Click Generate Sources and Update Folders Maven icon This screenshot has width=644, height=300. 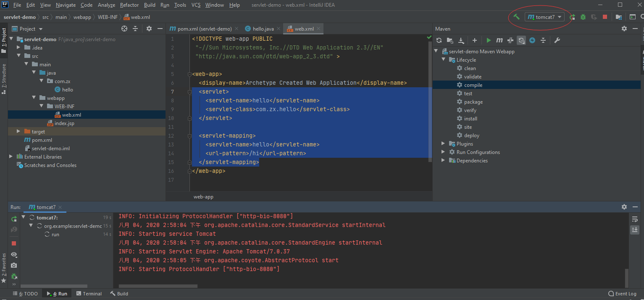(450, 40)
